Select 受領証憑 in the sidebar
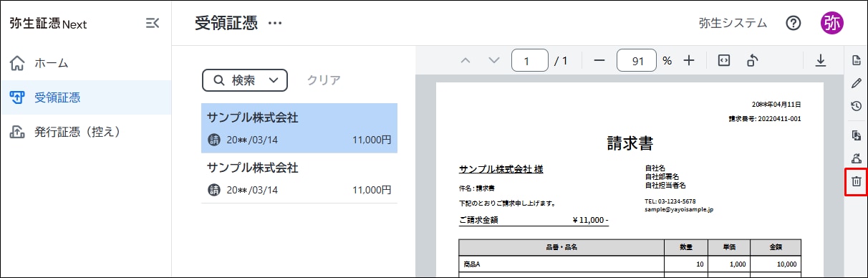The height and width of the screenshot is (278, 868). (85, 97)
